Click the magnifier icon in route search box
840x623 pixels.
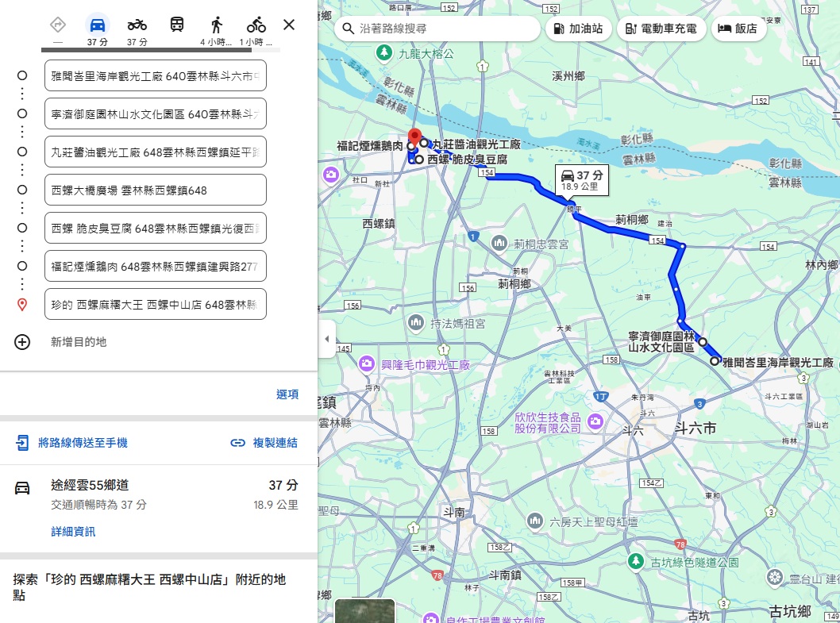click(x=349, y=29)
